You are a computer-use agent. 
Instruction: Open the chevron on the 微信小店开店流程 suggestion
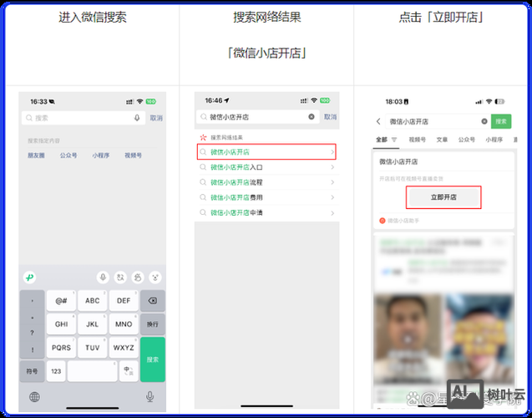pos(332,182)
